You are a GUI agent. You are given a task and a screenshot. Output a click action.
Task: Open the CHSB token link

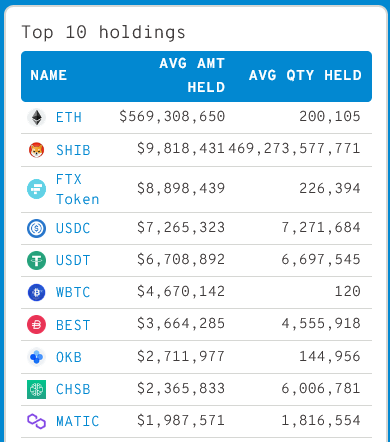click(x=73, y=389)
